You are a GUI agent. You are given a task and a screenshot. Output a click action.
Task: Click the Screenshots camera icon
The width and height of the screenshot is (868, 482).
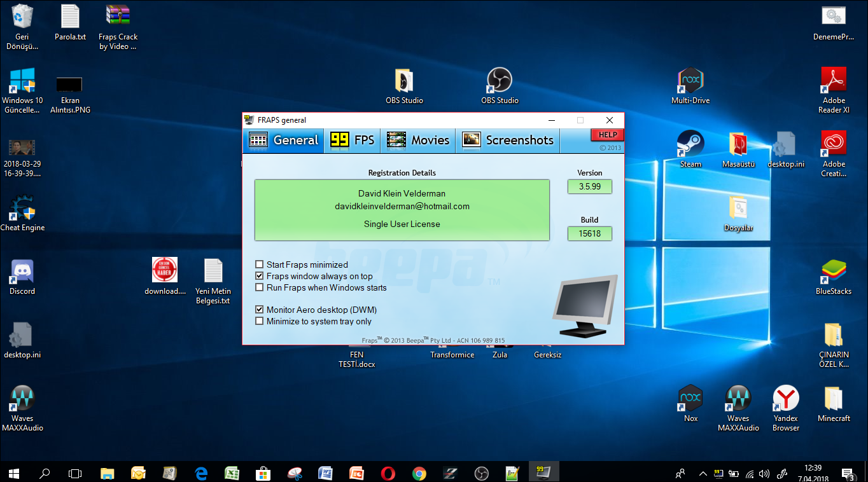471,140
